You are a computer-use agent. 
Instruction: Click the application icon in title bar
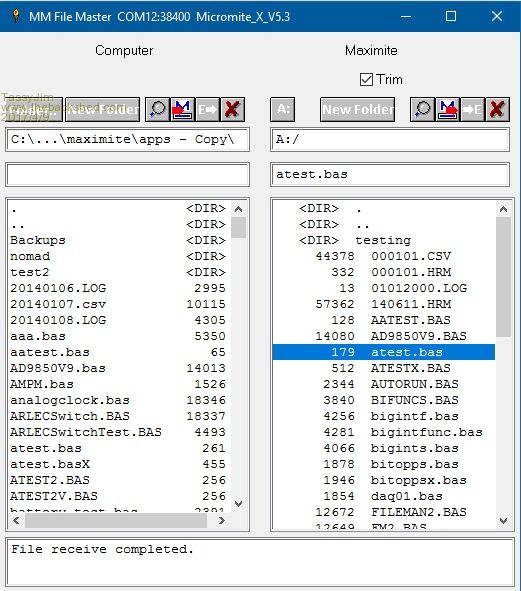click(x=15, y=16)
